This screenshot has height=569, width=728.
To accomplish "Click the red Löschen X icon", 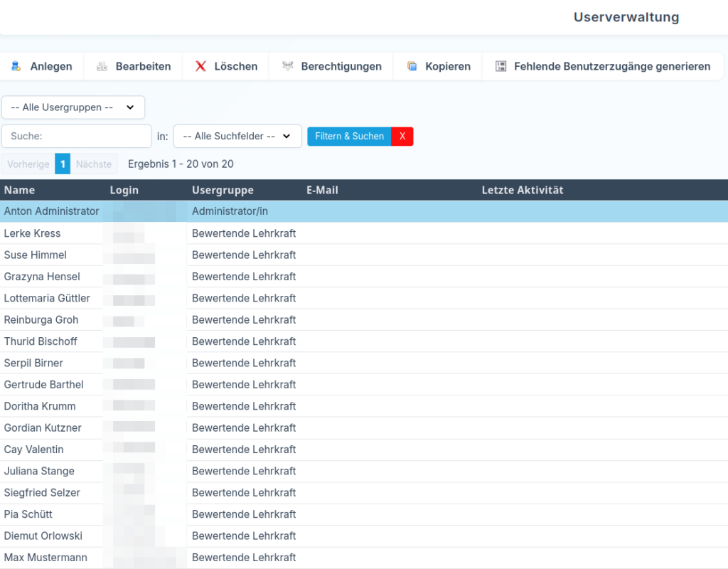I will (200, 66).
